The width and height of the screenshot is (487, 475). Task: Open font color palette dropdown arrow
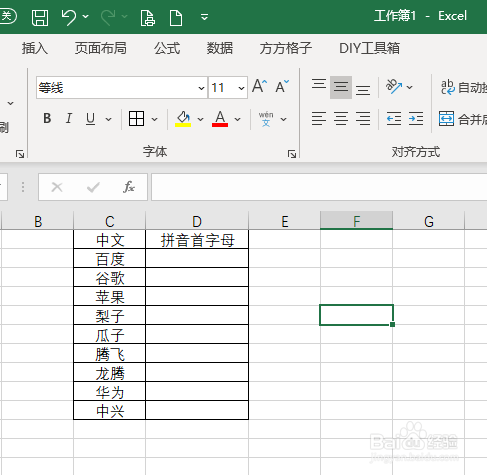tap(238, 119)
